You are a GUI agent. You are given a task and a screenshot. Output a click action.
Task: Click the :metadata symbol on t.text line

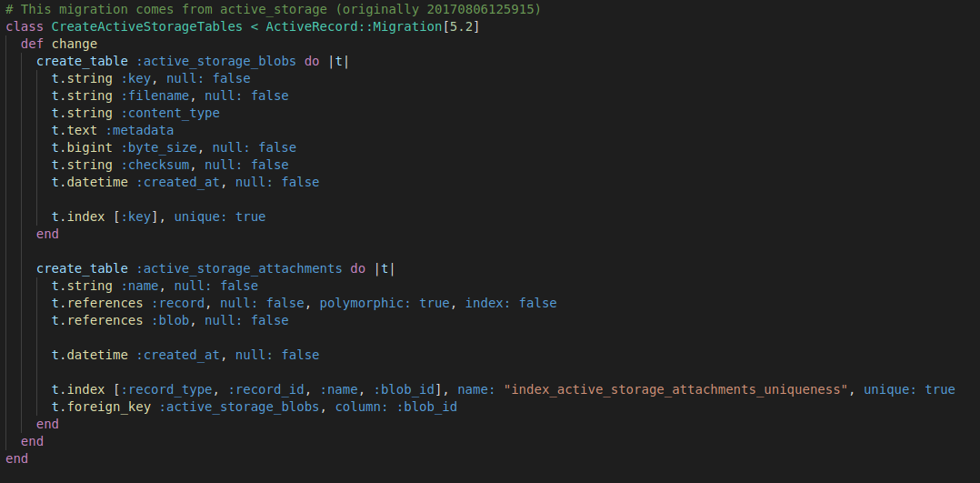(139, 130)
